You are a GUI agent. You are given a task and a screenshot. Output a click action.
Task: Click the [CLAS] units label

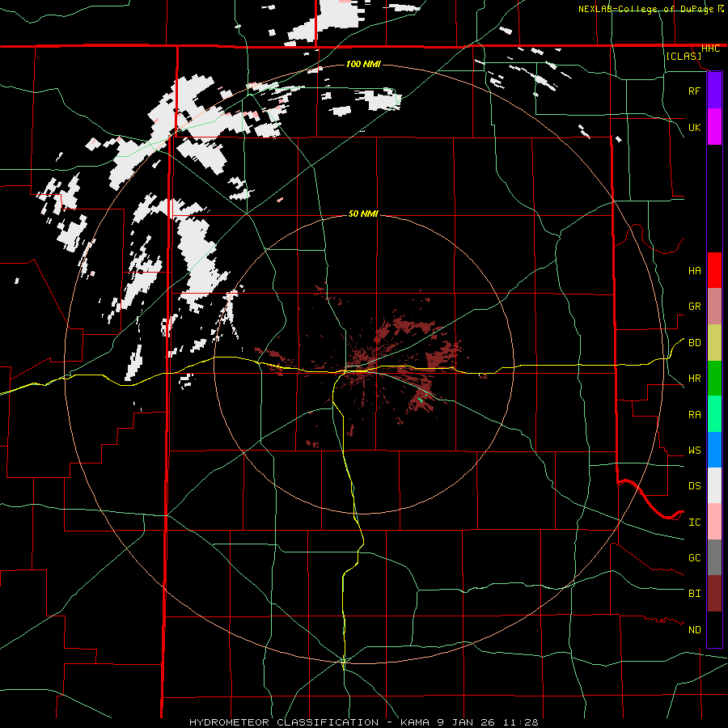(x=684, y=57)
